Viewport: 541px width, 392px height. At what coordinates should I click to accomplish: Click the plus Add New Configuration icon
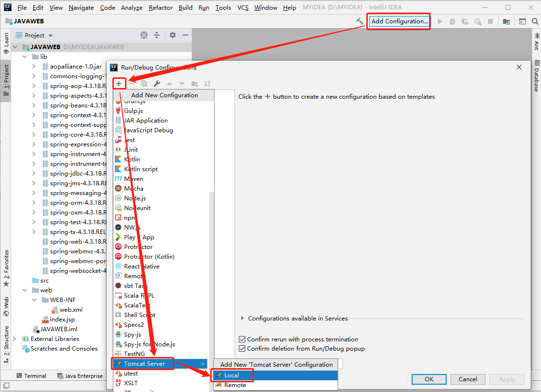(119, 84)
